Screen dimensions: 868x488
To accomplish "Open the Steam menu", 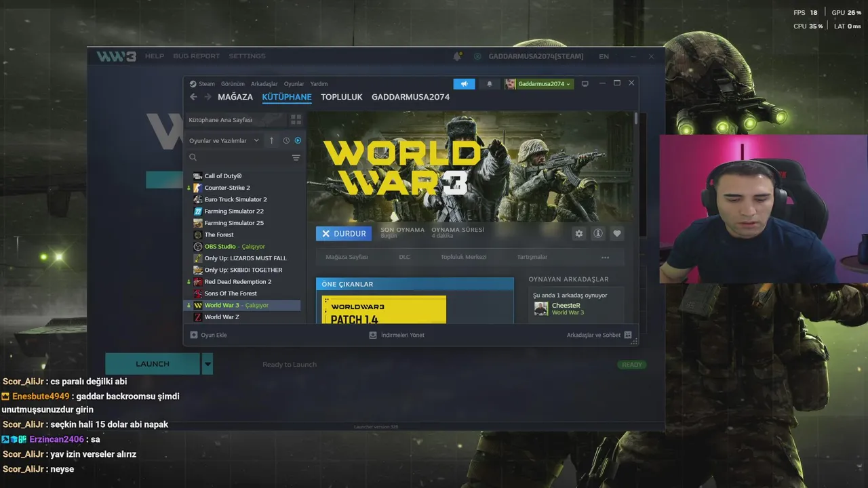I will [207, 84].
